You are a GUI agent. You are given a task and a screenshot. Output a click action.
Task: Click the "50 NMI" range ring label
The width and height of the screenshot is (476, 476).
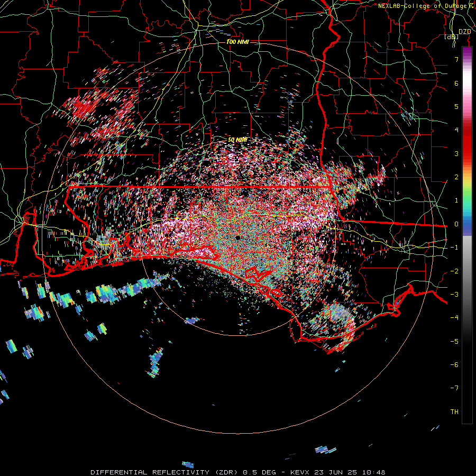[x=237, y=140]
